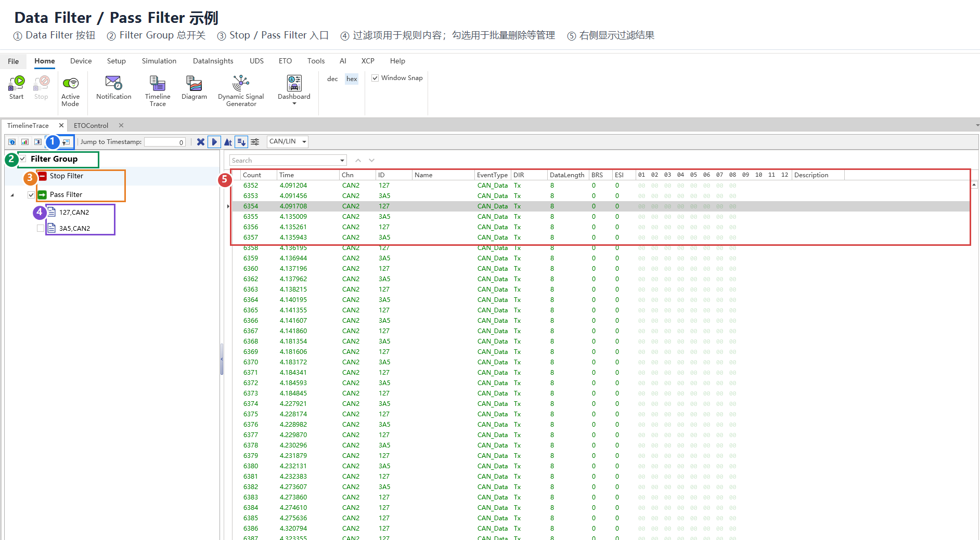Click the Description column header
980x540 pixels.
tap(818, 175)
